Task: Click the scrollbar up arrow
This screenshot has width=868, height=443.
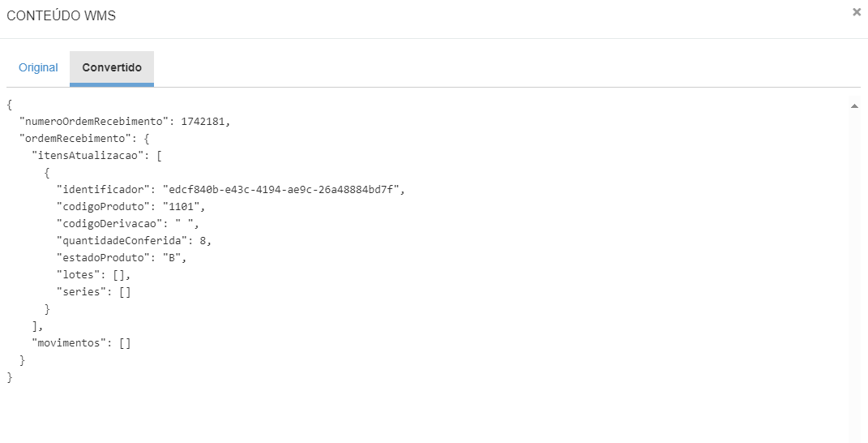Action: 854,106
